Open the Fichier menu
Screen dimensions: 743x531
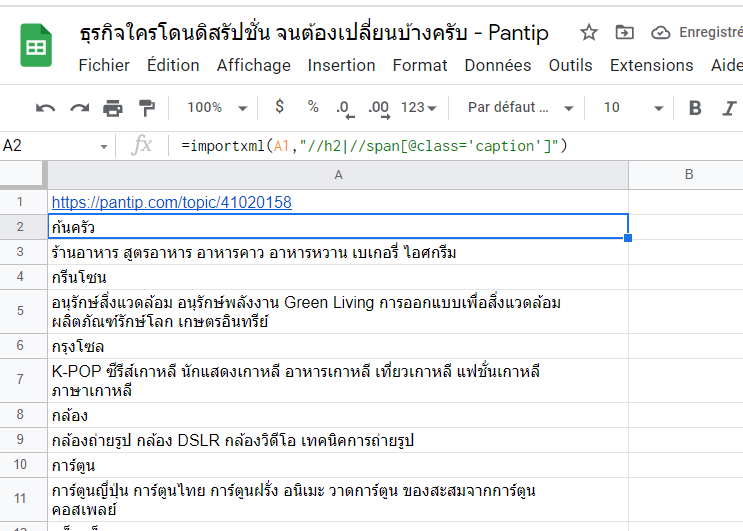104,65
